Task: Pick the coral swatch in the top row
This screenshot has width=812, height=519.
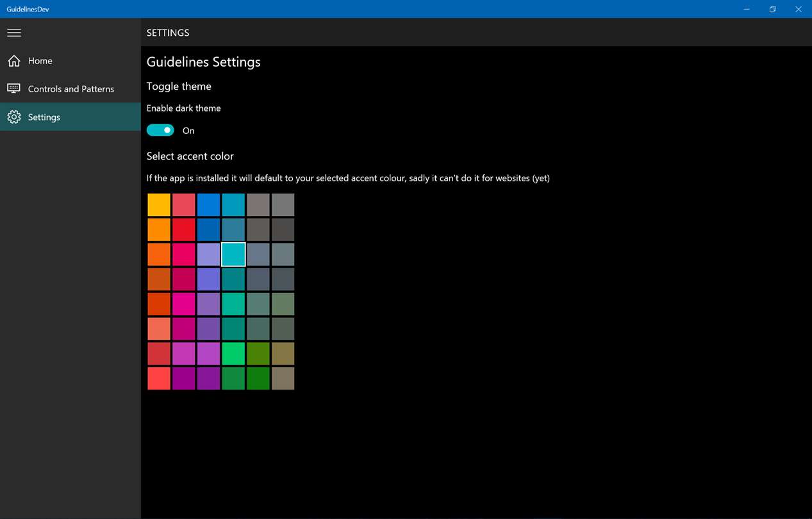Action: coord(184,205)
